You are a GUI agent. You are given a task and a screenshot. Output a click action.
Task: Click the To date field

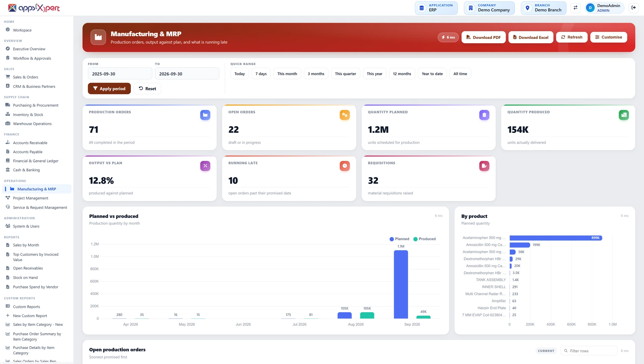pos(187,73)
